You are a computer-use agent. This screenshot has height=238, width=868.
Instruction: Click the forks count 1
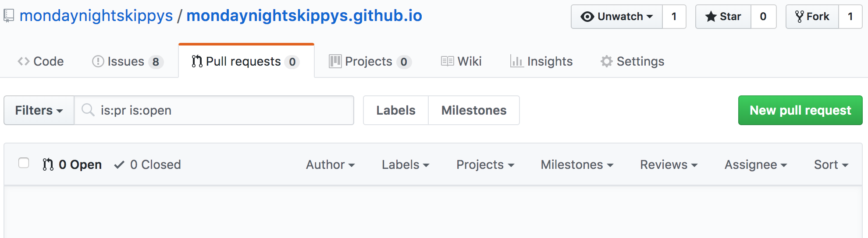click(x=850, y=17)
